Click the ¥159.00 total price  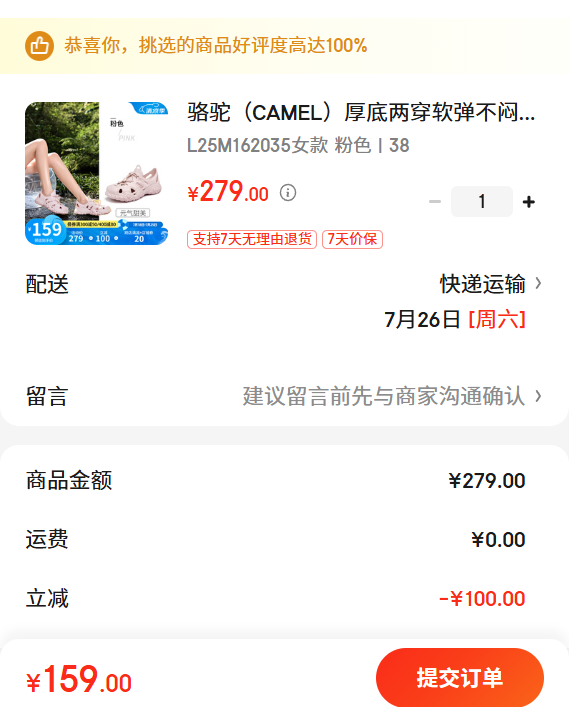pos(79,679)
